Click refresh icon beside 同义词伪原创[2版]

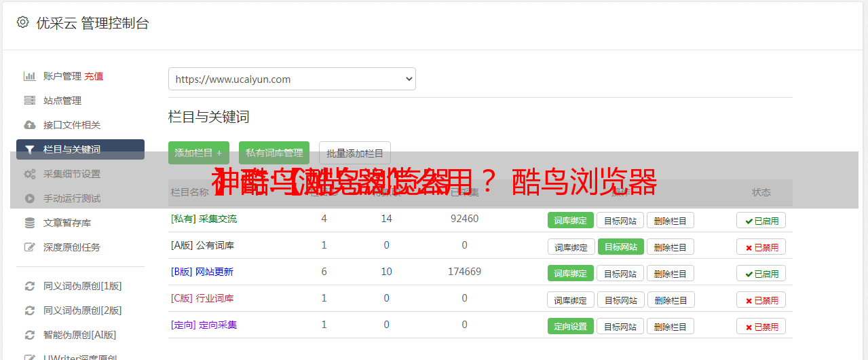[x=29, y=310]
